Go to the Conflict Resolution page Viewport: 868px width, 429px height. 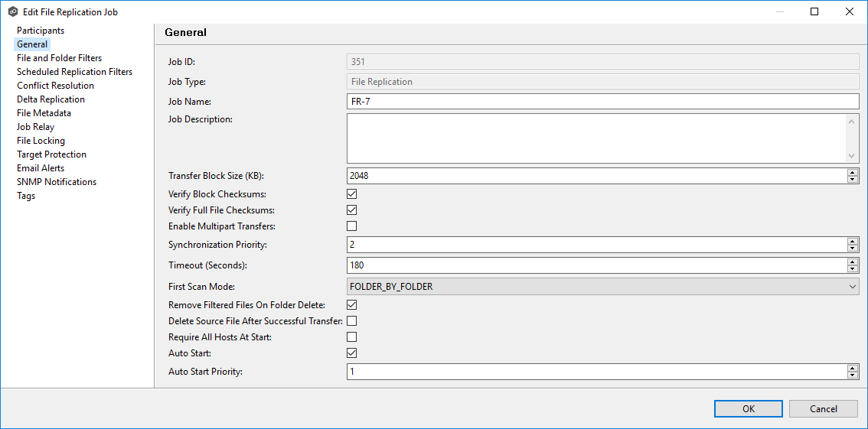click(55, 86)
